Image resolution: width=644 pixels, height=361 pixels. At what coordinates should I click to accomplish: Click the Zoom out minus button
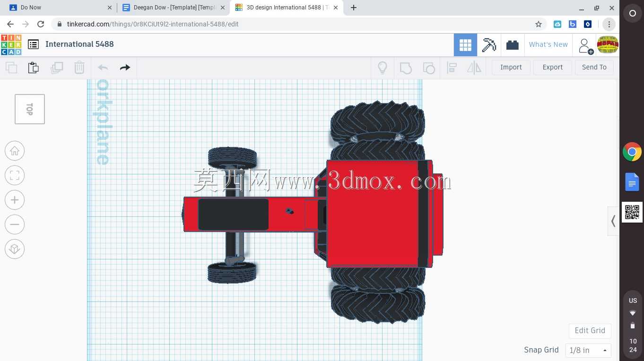point(15,224)
